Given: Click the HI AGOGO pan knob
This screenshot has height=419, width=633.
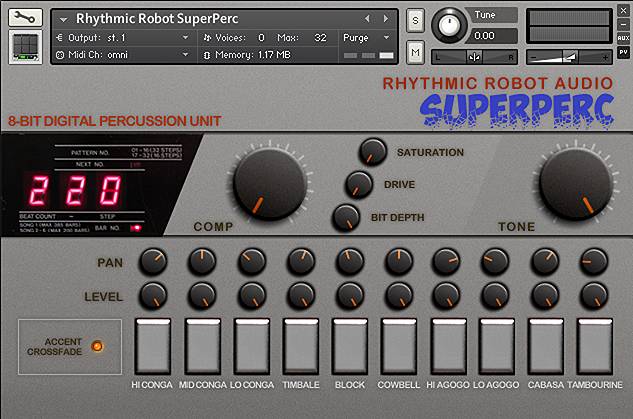Looking at the screenshot, I should 446,262.
